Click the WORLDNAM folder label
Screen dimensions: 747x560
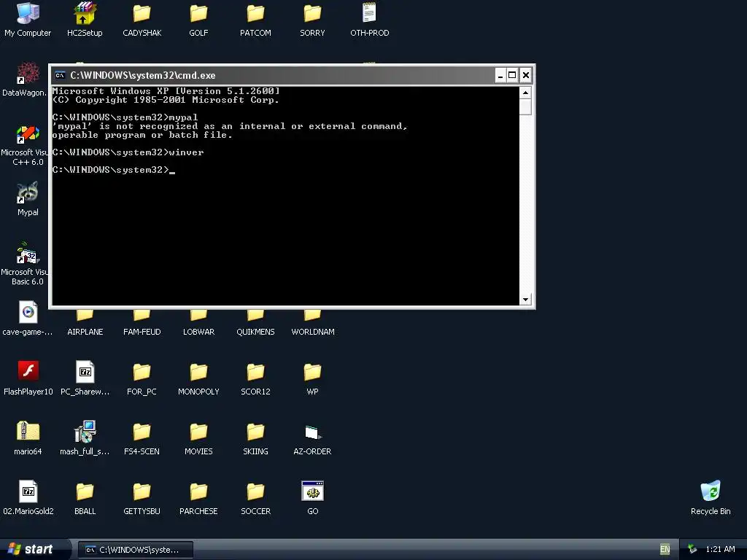tap(312, 332)
